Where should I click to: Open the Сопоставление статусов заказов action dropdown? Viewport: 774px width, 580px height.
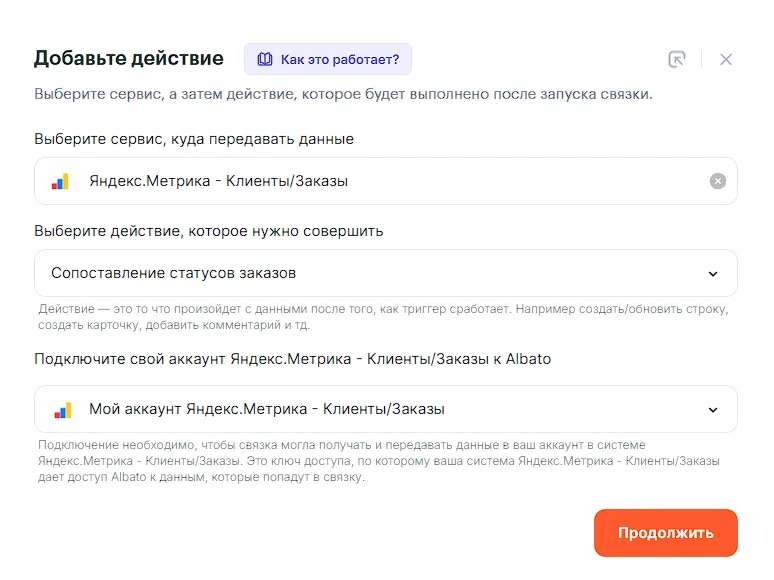click(386, 273)
